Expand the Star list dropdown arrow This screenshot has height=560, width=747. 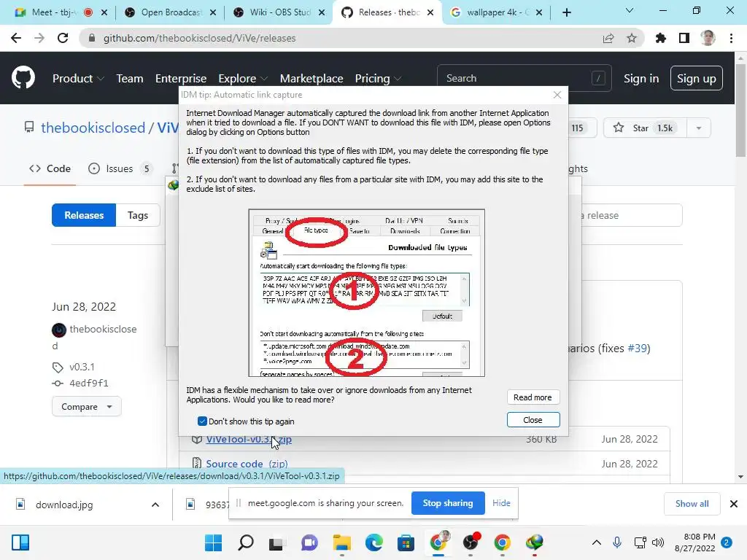(699, 128)
